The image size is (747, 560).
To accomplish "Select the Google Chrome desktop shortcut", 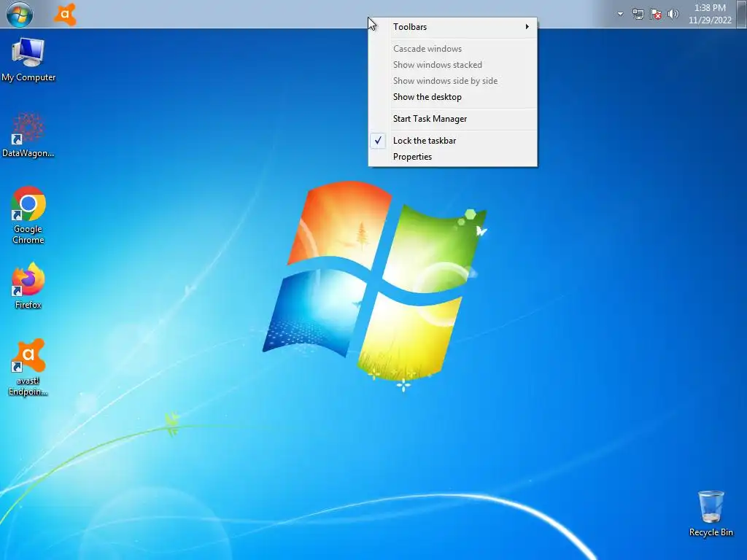I will 28,215.
